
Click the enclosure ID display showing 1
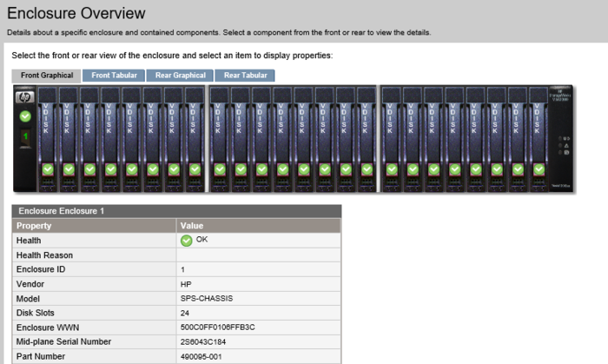point(25,138)
